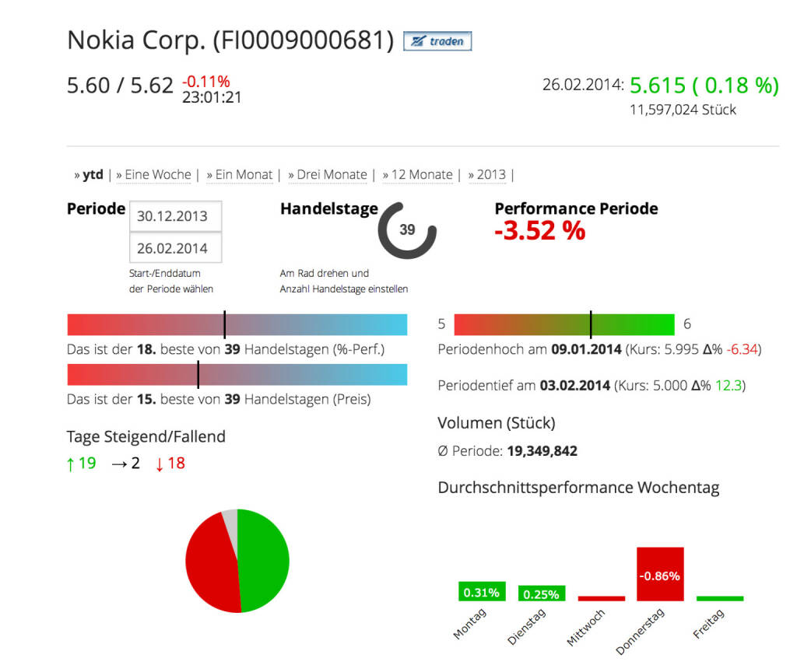
Task: Click the start date field 30.12.2013
Action: tap(175, 216)
